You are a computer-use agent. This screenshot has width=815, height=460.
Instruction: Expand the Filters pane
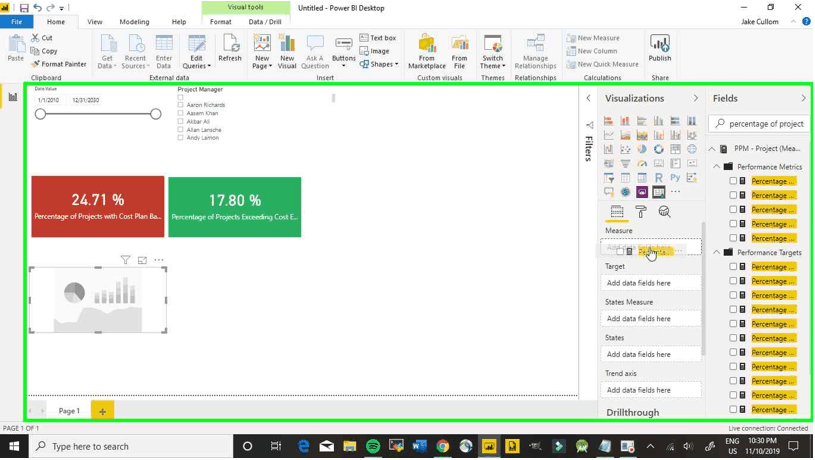click(x=588, y=98)
